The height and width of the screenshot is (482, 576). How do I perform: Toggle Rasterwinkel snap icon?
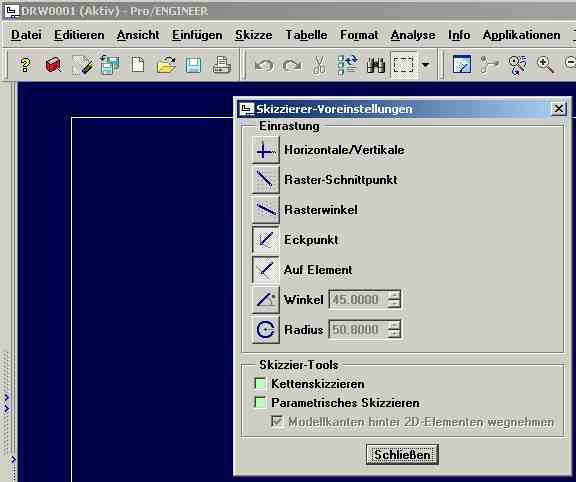tap(266, 210)
